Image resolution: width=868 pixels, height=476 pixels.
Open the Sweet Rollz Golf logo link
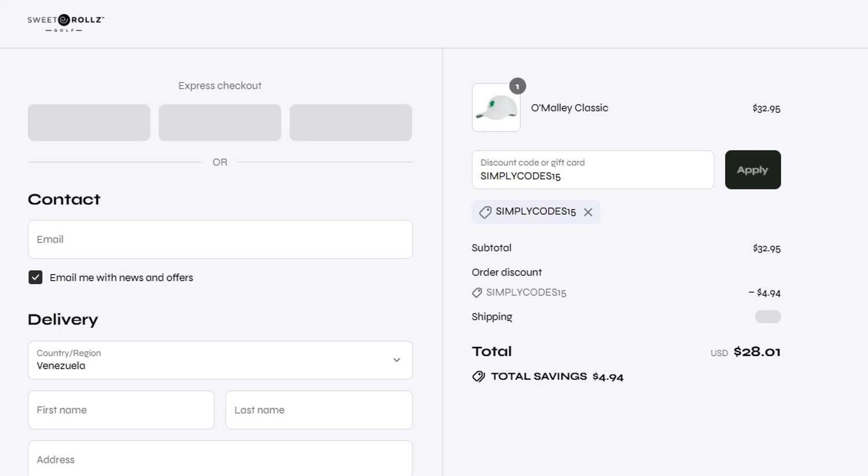click(66, 23)
